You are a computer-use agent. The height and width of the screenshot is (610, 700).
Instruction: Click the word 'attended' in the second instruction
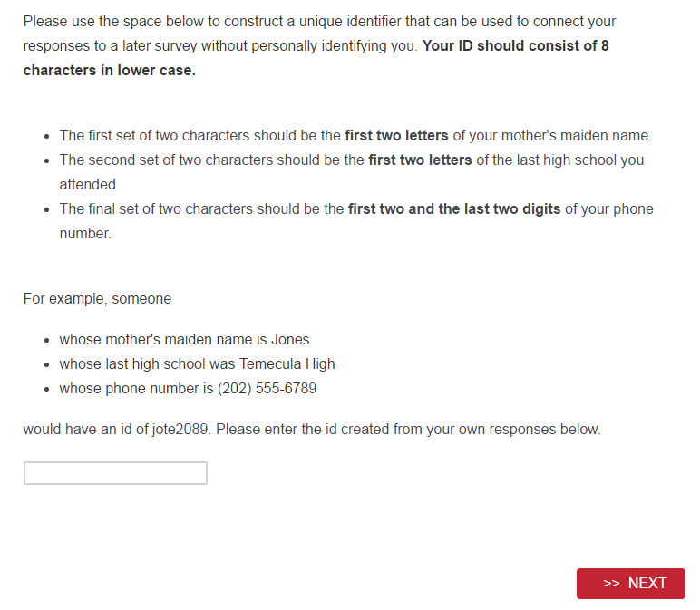87,185
